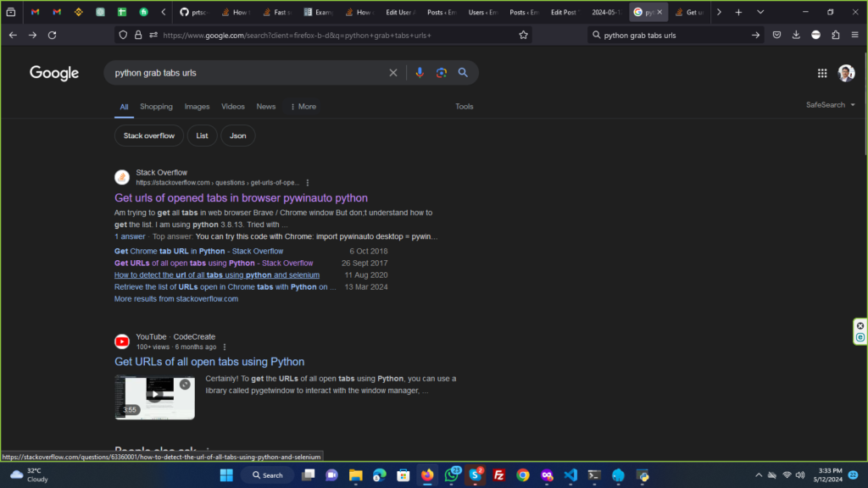Open More results from stackoverflow.com
868x488 pixels.
(x=176, y=299)
